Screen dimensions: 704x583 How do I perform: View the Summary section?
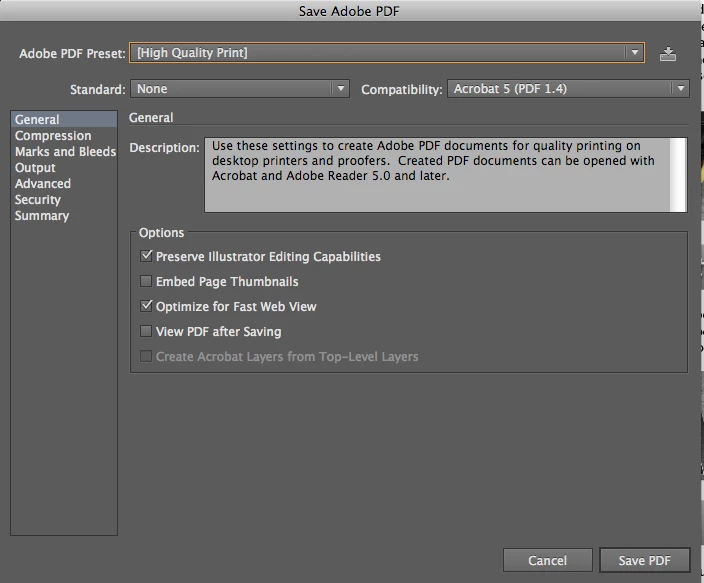point(64,216)
